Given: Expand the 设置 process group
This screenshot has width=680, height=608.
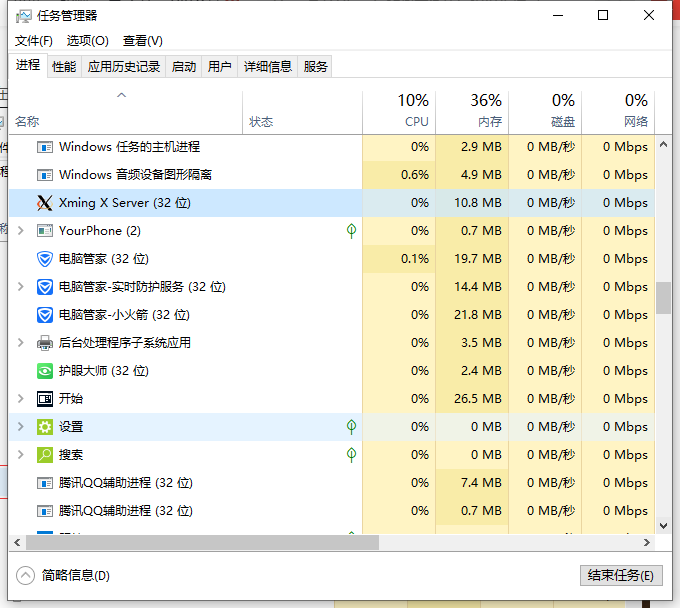Looking at the screenshot, I should (x=20, y=427).
